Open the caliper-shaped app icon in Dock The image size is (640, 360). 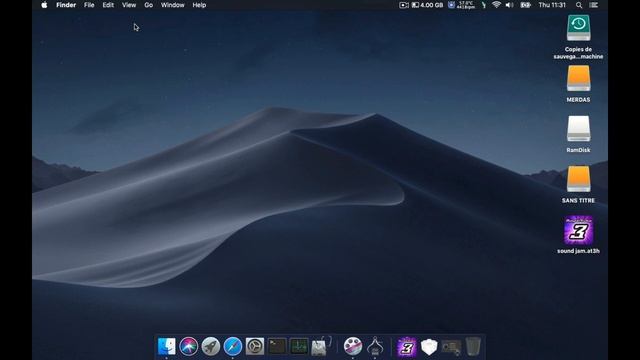point(375,347)
